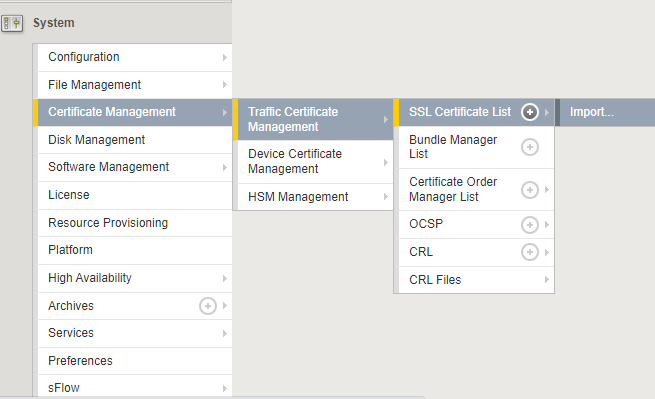Expand the Device Certificate Management arrow
Screen dimensions: 655x399
coord(386,162)
